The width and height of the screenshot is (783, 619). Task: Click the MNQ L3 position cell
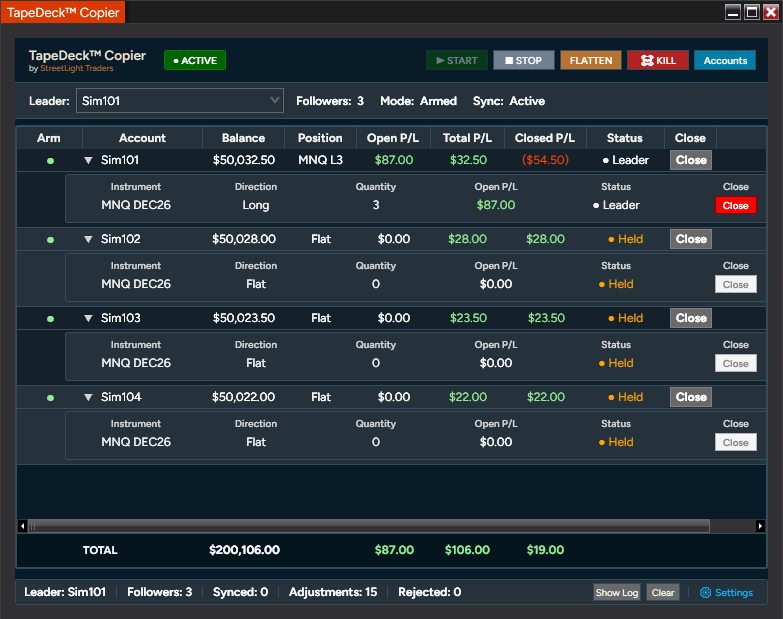click(321, 160)
